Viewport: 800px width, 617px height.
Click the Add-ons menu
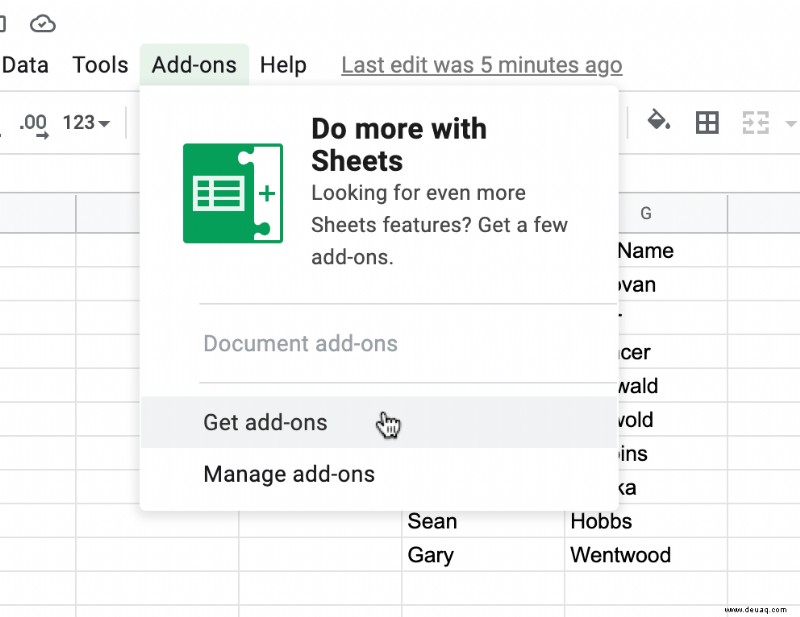point(194,65)
